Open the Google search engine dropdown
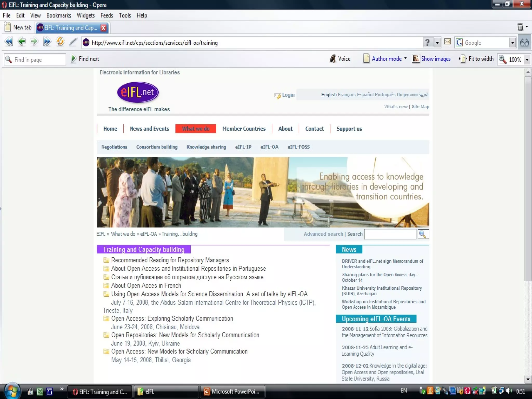The width and height of the screenshot is (532, 399). tap(512, 43)
